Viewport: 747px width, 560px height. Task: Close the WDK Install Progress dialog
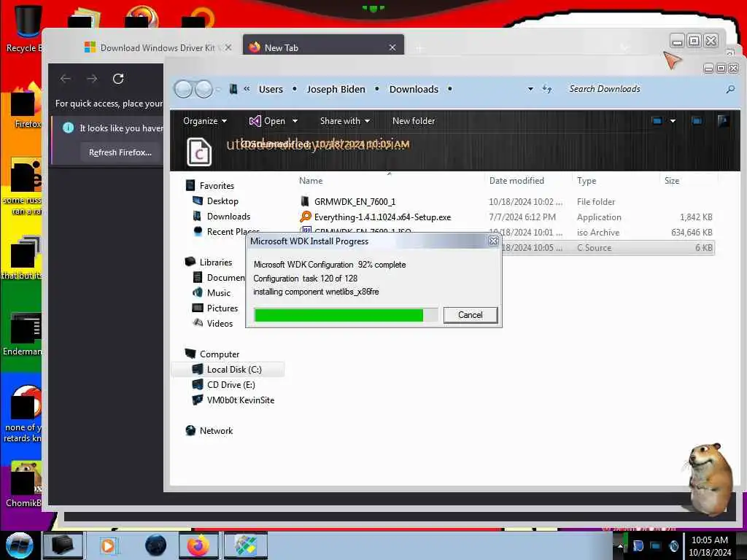(x=494, y=241)
